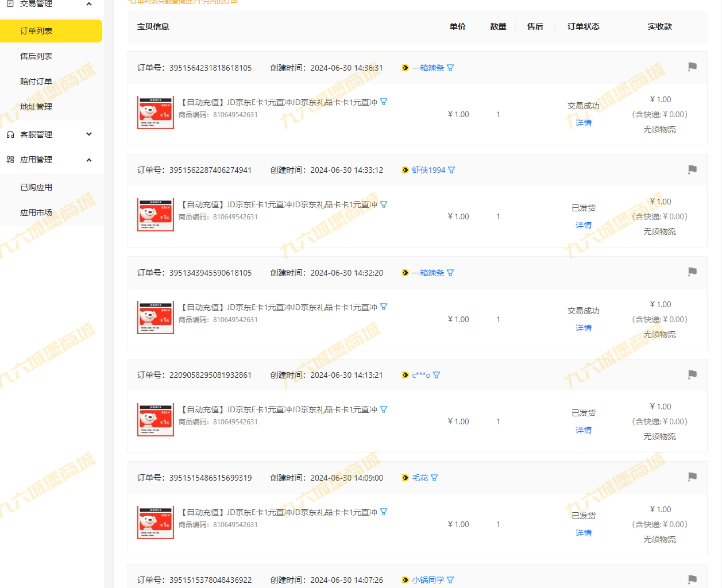Click the funnel icon beside buyer 虾侠1994

pos(451,170)
